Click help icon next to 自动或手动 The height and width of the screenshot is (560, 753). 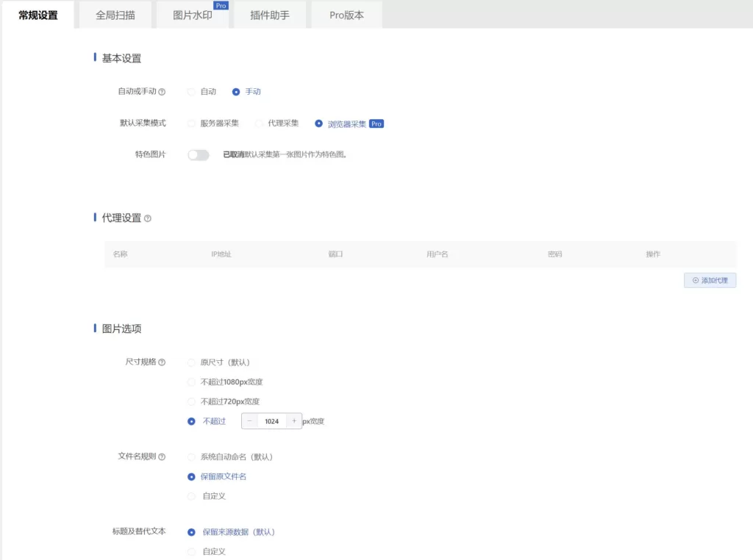162,92
